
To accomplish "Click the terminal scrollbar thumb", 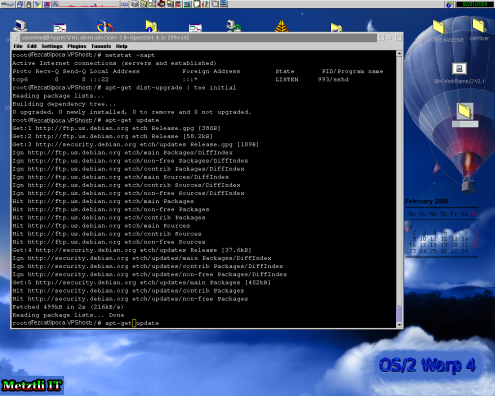I will pos(399,313).
